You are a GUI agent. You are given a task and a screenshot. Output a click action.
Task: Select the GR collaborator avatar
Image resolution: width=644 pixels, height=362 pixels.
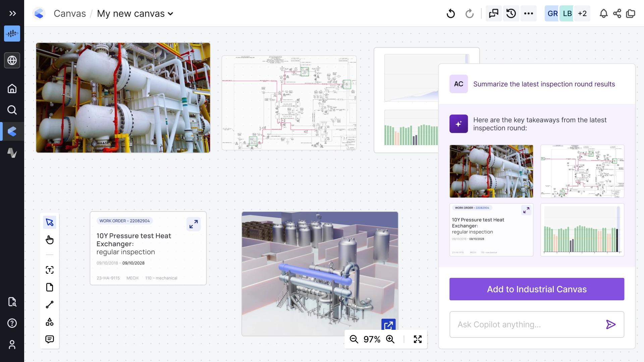[552, 13]
